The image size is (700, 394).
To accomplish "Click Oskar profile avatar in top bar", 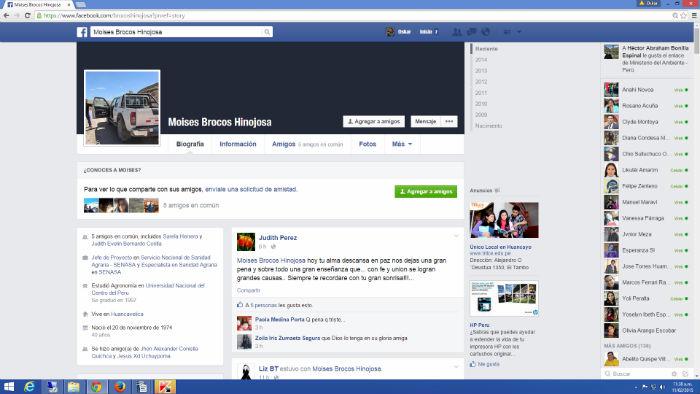I will click(390, 32).
